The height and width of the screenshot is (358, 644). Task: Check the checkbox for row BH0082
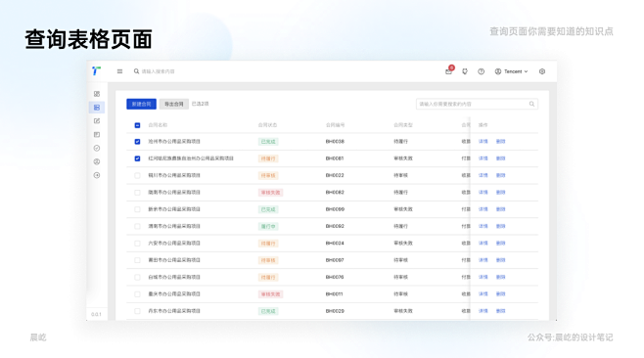click(137, 193)
